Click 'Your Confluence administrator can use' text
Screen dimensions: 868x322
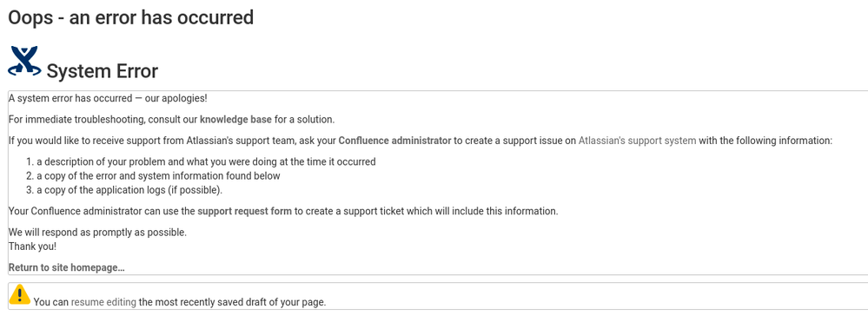click(x=102, y=211)
